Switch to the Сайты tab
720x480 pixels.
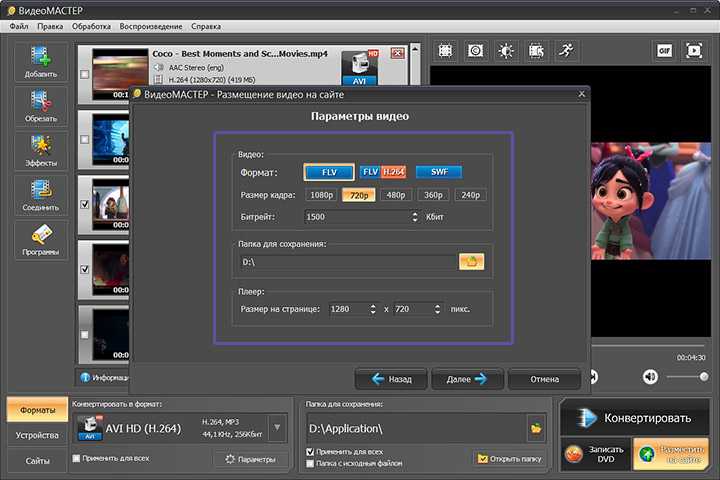click(37, 461)
